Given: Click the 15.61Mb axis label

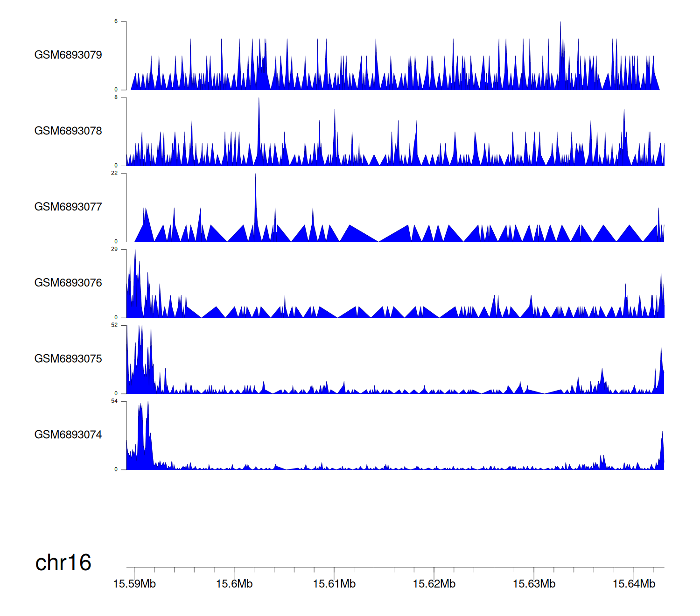Looking at the screenshot, I should [334, 584].
